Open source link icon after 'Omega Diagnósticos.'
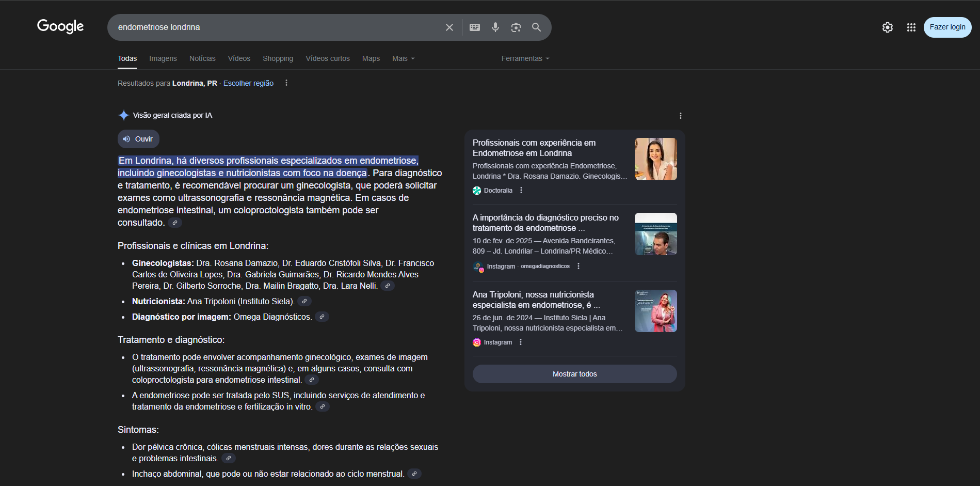This screenshot has width=980, height=486. point(322,317)
